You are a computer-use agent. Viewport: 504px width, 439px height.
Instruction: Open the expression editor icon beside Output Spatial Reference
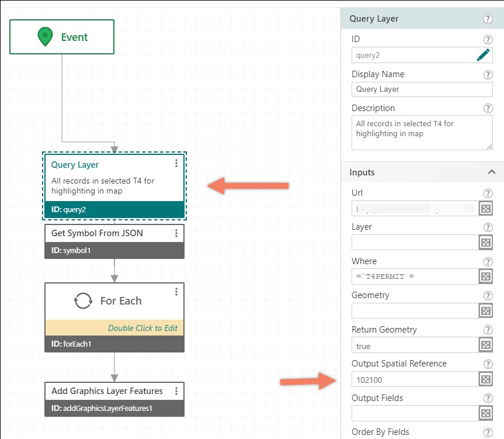tap(486, 379)
